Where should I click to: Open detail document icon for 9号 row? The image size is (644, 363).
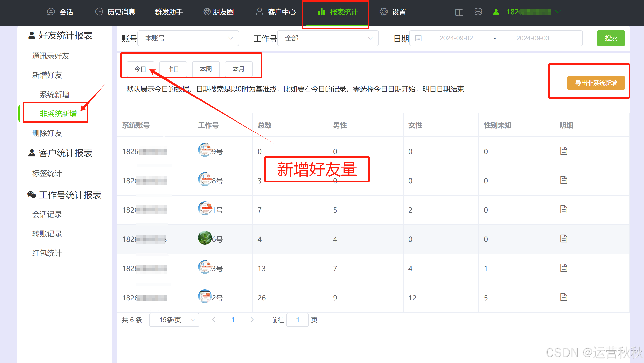(x=564, y=151)
